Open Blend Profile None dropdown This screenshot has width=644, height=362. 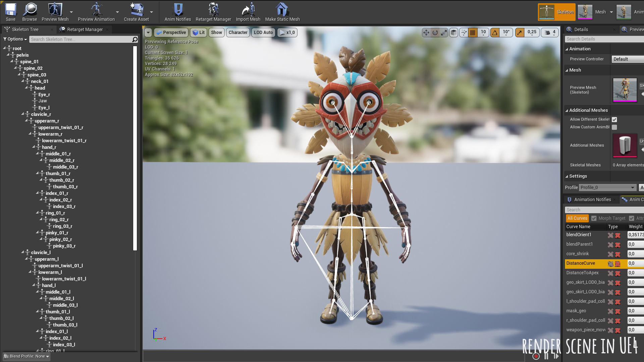(x=26, y=357)
